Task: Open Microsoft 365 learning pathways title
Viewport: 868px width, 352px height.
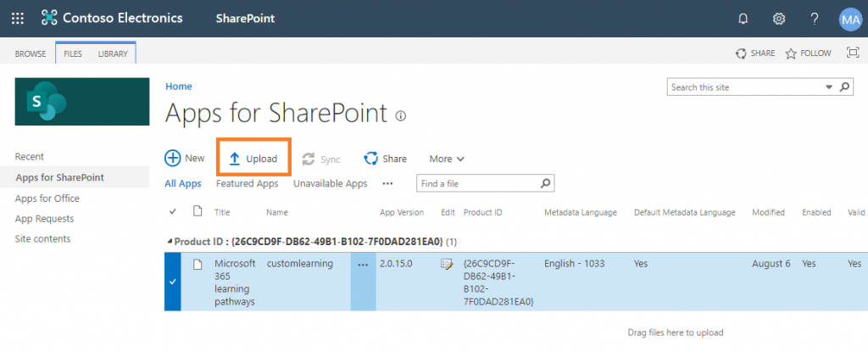Action: [x=235, y=282]
